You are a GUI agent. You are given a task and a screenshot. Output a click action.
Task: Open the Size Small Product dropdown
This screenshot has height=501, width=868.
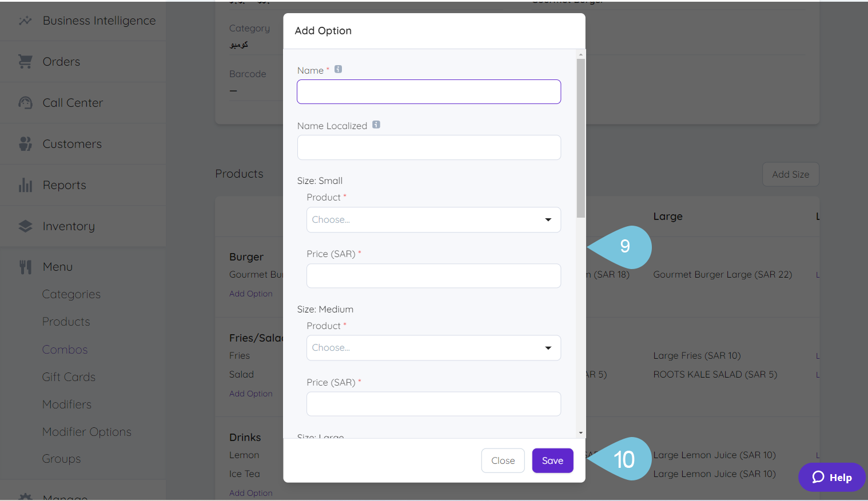433,219
